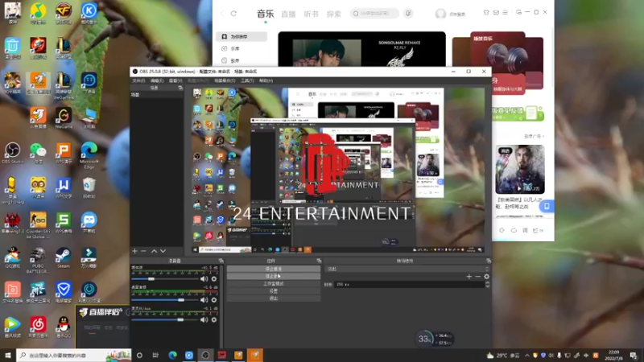Viewport: 644px width, 362px height.
Task: Pop out the Controls dock panel
Action: pos(319,261)
